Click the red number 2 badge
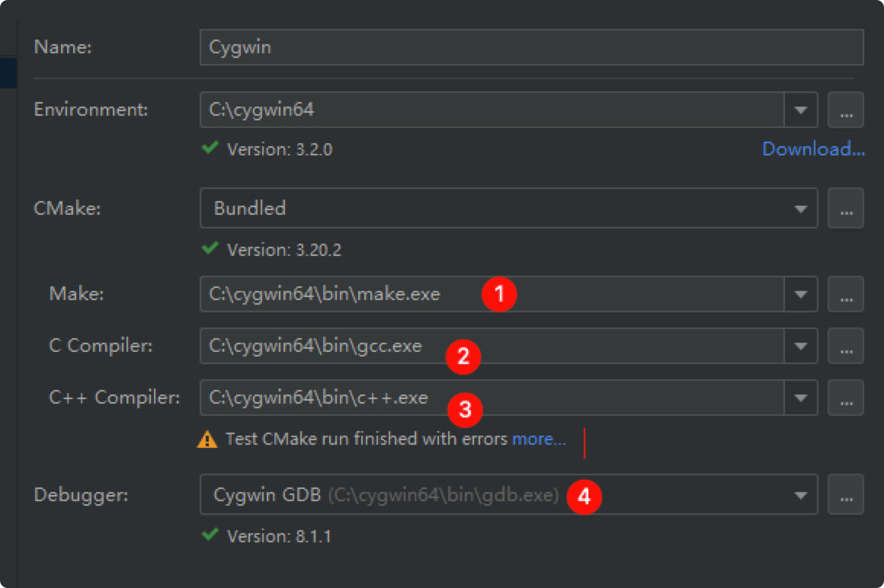884x588 pixels. click(x=463, y=356)
